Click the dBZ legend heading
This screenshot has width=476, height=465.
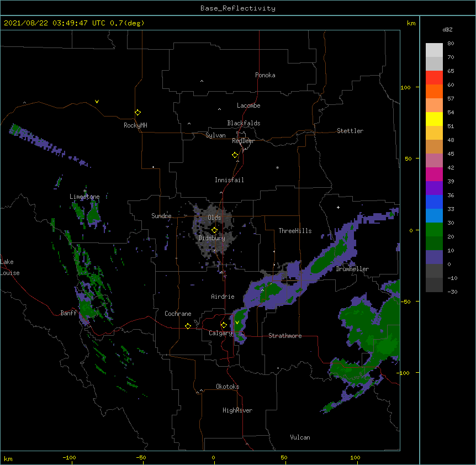(x=447, y=29)
